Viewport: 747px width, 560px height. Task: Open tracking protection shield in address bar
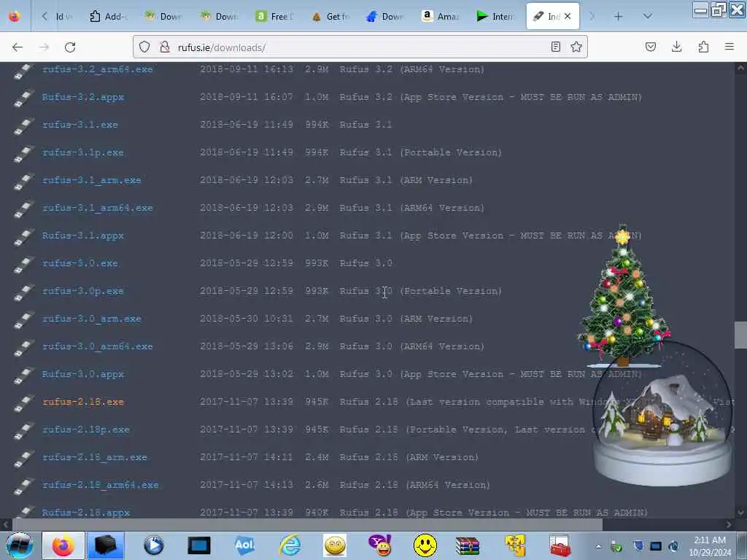pos(144,47)
